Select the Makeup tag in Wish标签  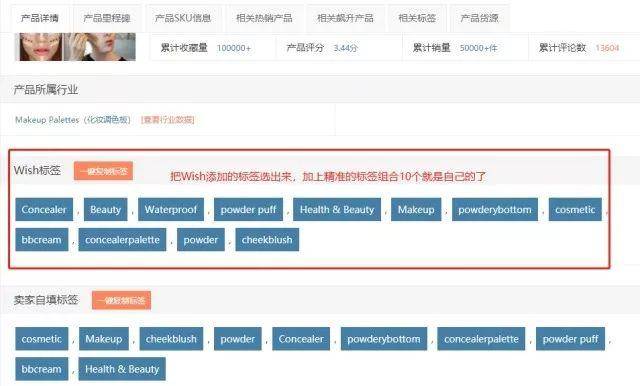pos(416,209)
